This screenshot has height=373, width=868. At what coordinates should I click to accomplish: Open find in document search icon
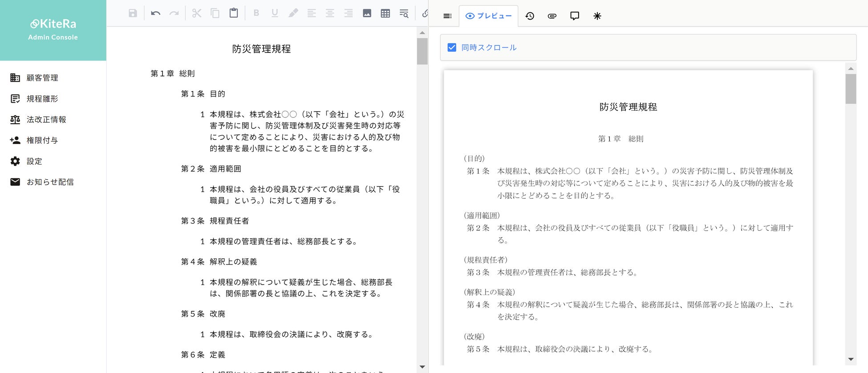tap(404, 13)
